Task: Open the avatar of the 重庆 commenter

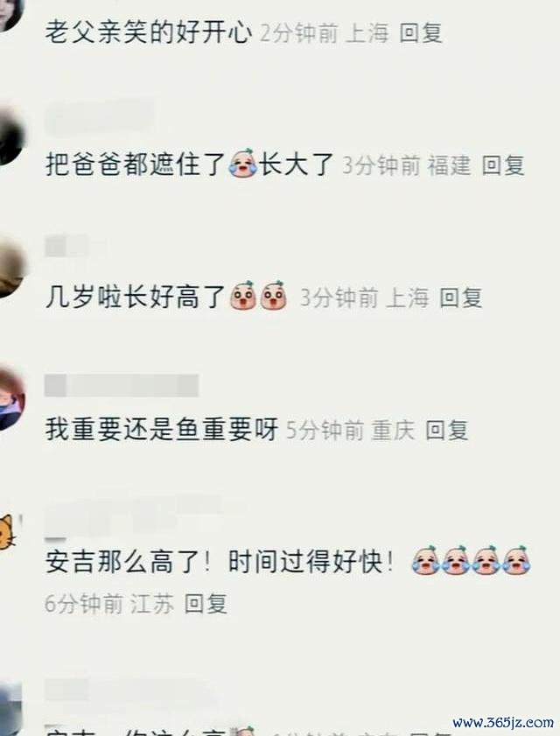Action: point(11,399)
